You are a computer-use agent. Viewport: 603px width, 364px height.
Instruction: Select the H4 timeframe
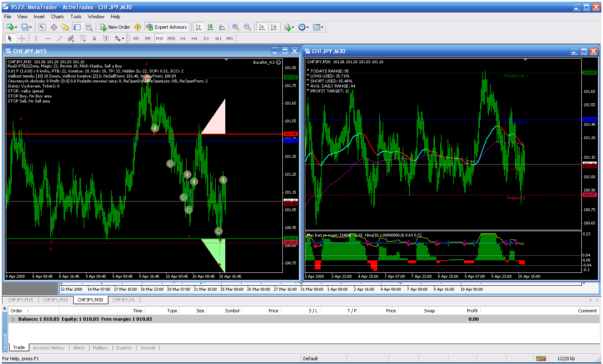[x=194, y=38]
